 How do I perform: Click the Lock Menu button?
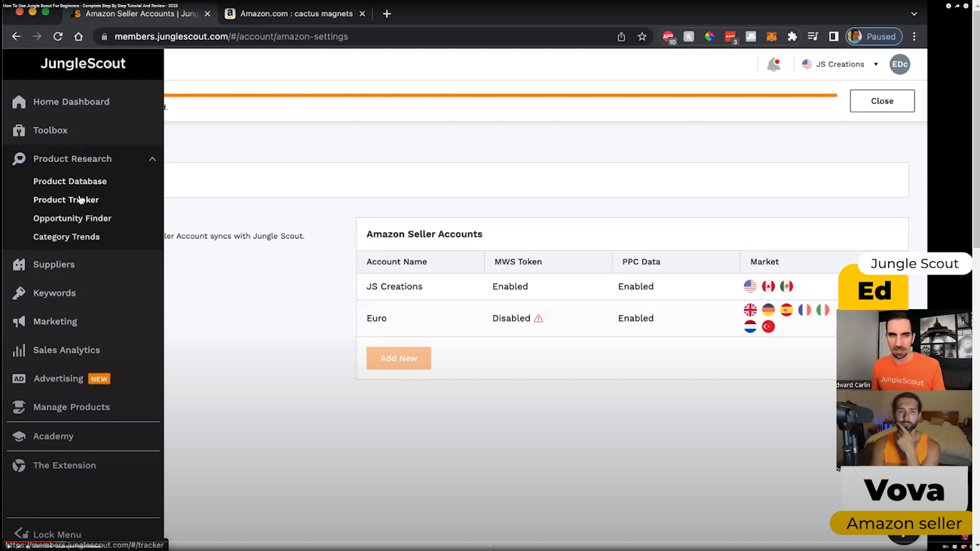coord(48,534)
